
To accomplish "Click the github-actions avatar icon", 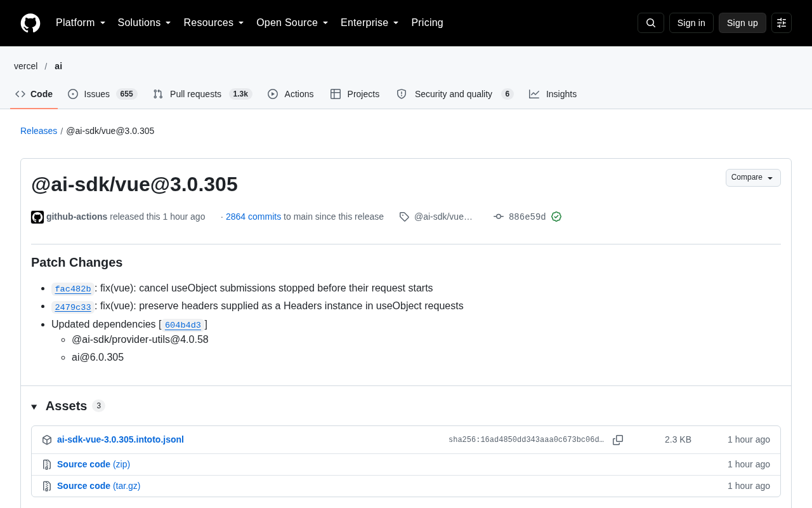I will pyautogui.click(x=37, y=217).
